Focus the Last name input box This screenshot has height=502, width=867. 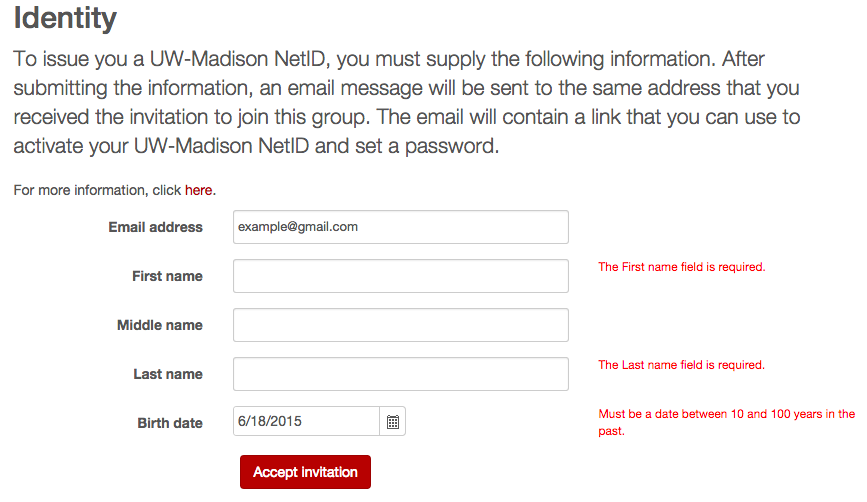click(401, 374)
